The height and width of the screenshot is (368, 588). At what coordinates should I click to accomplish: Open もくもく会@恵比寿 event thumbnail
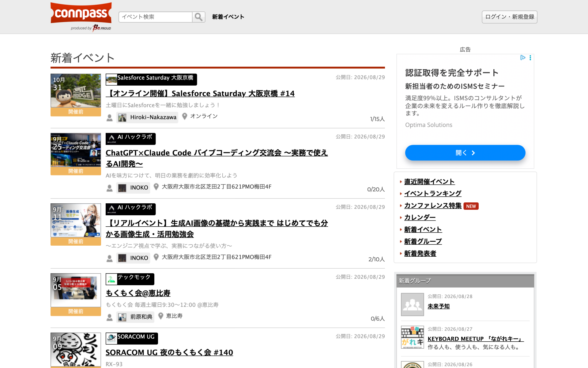coord(76,290)
